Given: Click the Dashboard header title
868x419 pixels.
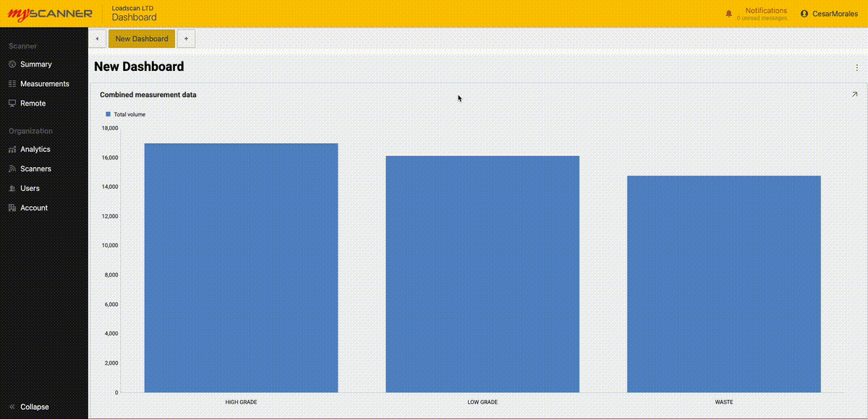Looking at the screenshot, I should click(134, 17).
